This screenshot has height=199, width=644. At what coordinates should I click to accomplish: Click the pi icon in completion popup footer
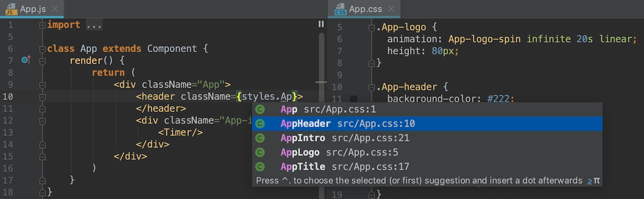point(597,181)
